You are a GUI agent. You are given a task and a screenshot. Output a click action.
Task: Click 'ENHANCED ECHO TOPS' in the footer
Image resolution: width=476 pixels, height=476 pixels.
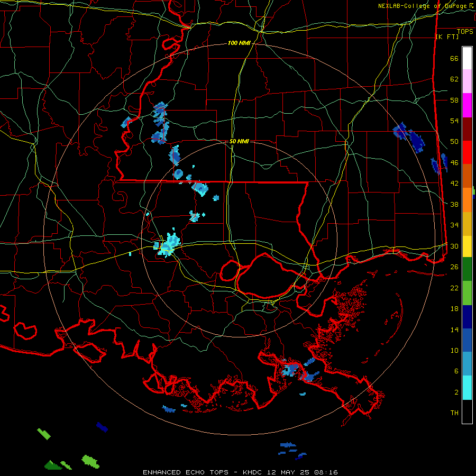[x=186, y=472]
